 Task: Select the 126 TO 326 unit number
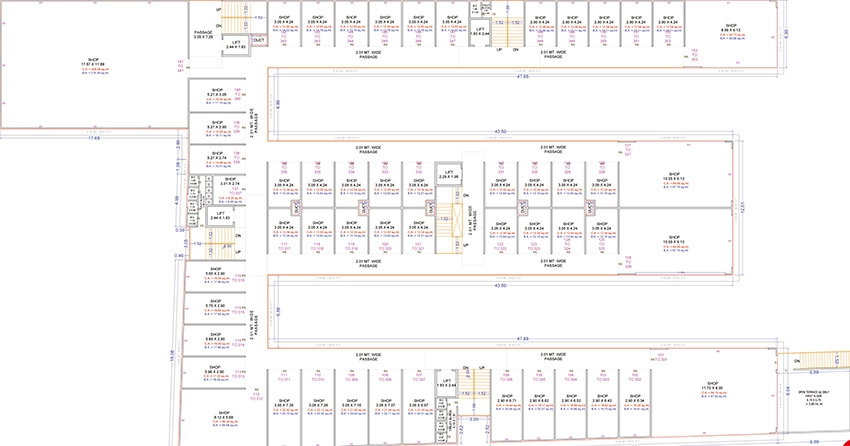click(628, 262)
